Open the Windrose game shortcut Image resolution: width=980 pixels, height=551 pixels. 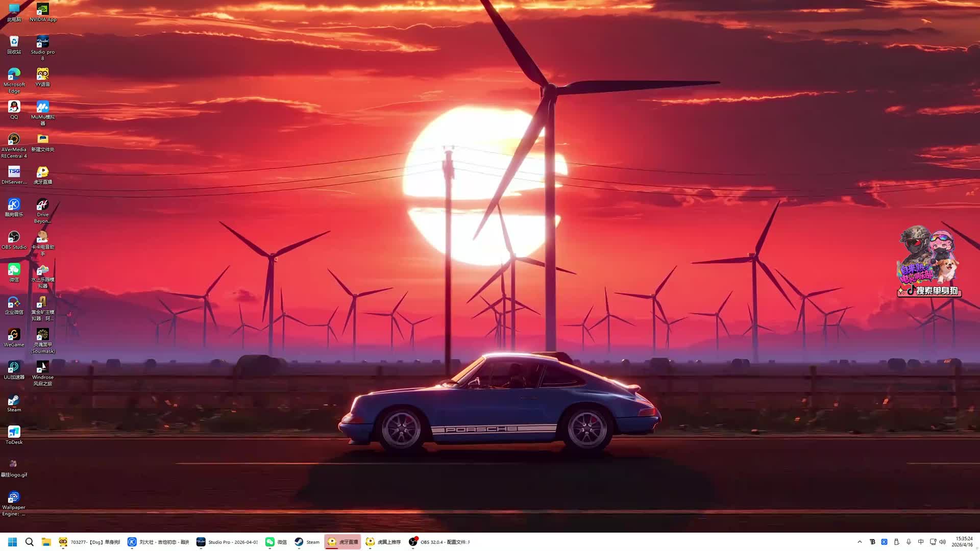(43, 368)
